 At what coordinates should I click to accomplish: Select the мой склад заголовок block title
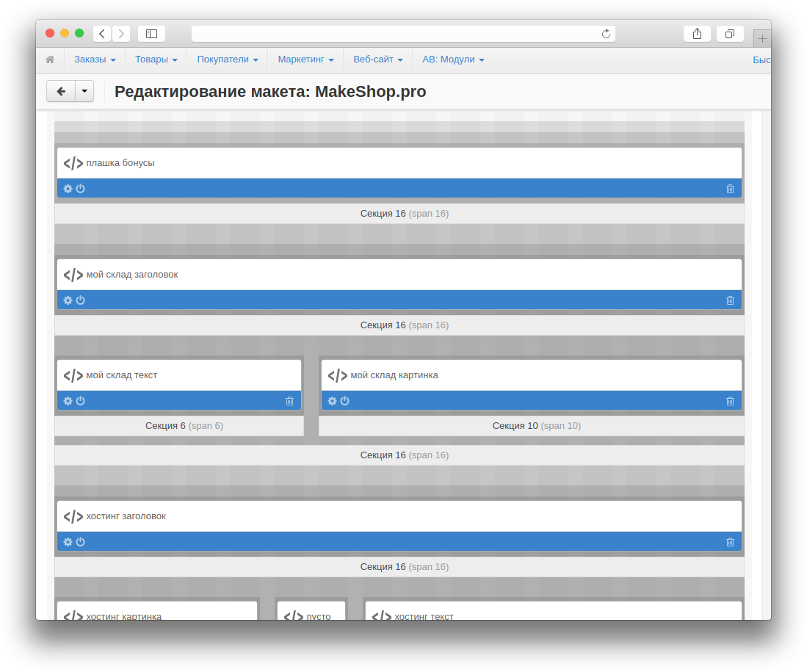click(x=132, y=275)
